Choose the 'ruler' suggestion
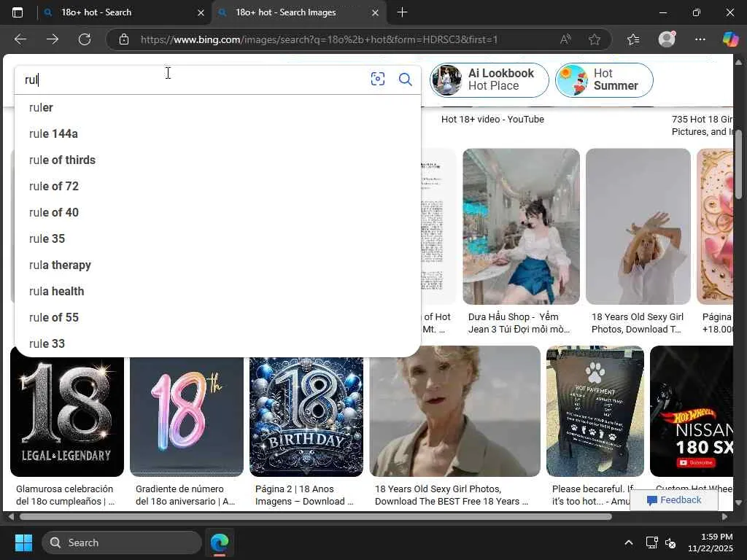The width and height of the screenshot is (747, 560). (217, 108)
